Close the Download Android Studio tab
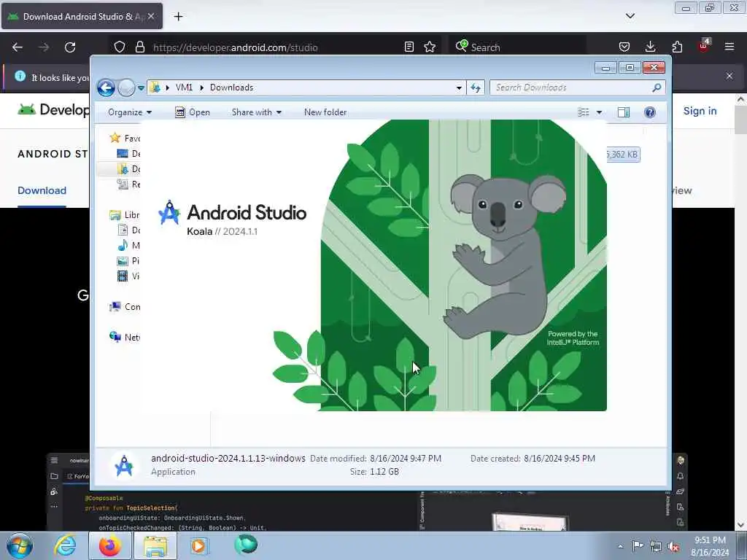Screen dimensions: 747x560 pyautogui.click(x=151, y=16)
